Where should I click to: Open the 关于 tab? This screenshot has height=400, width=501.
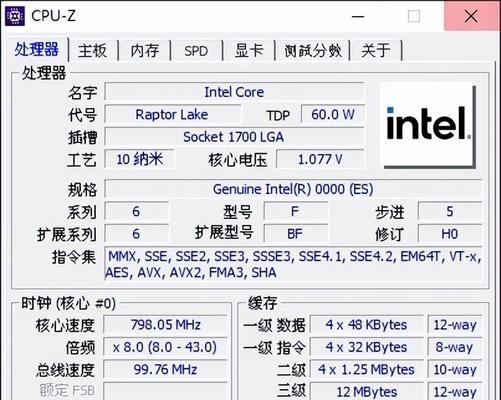(x=376, y=51)
